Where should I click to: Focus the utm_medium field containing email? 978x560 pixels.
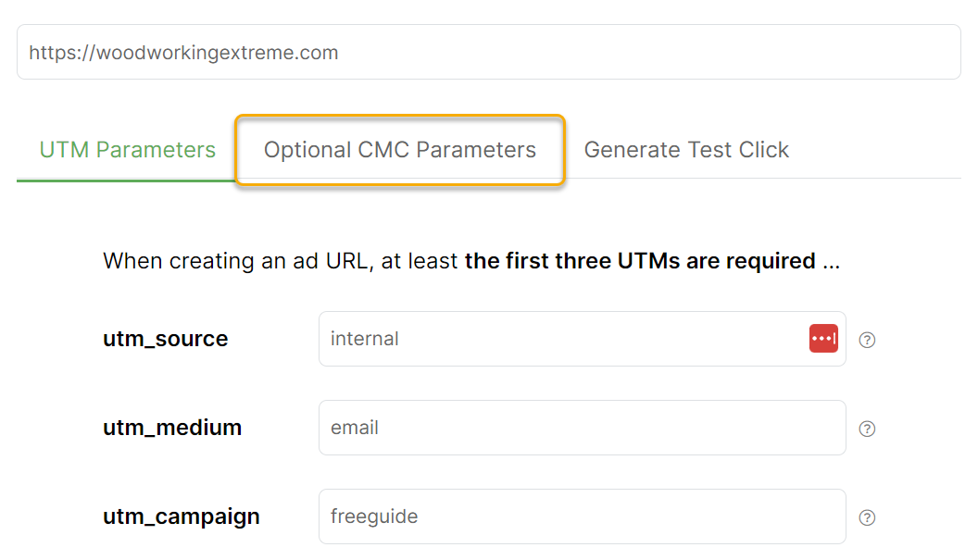click(582, 428)
